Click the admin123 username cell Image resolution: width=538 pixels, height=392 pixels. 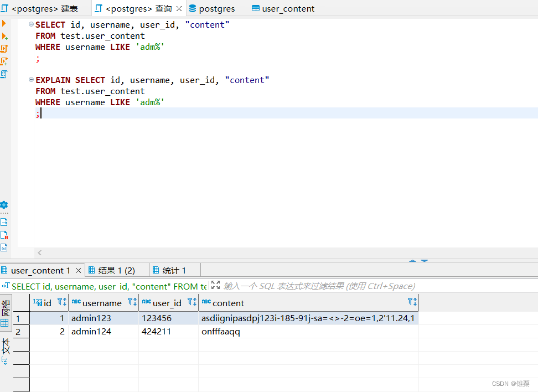(104, 318)
